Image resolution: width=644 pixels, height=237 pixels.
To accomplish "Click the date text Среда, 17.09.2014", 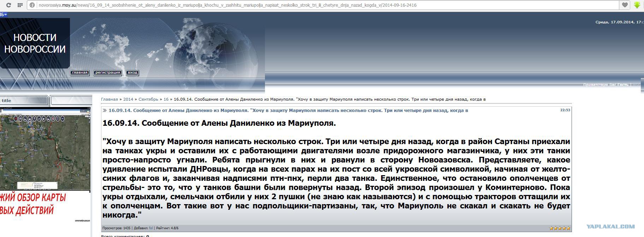I will (x=615, y=22).
